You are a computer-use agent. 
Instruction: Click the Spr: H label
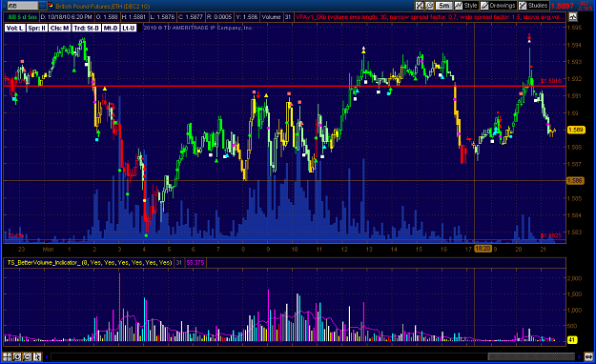point(37,28)
